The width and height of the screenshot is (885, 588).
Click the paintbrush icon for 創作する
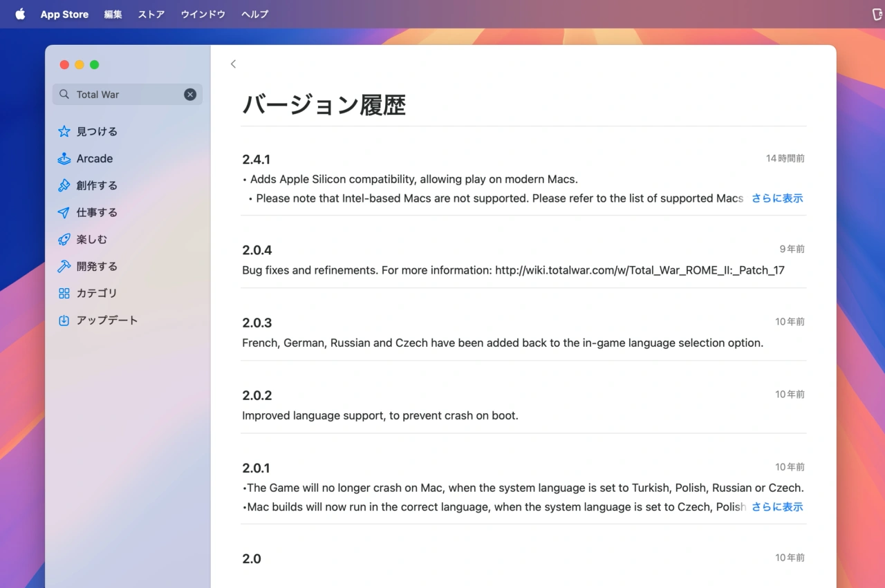(64, 185)
